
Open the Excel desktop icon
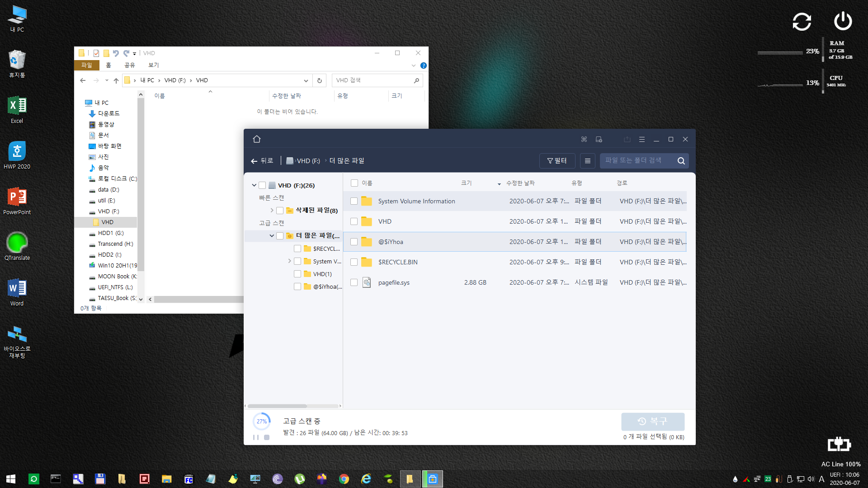[x=17, y=110]
